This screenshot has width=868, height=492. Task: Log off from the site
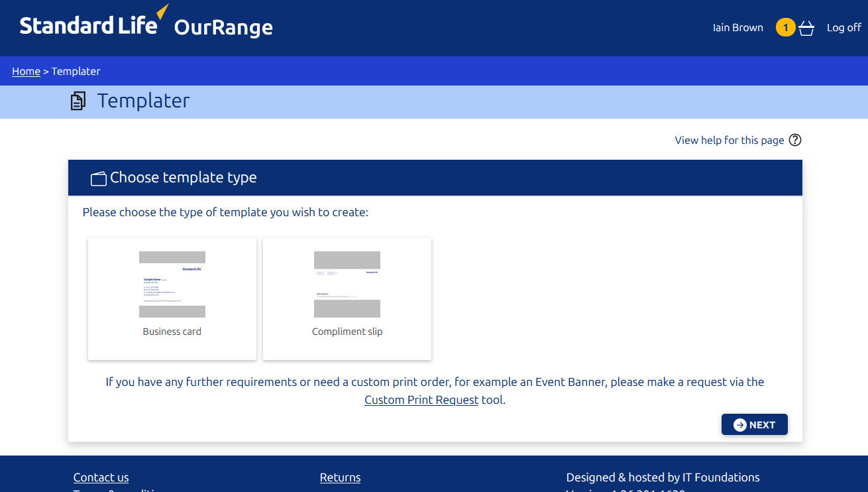click(x=843, y=28)
